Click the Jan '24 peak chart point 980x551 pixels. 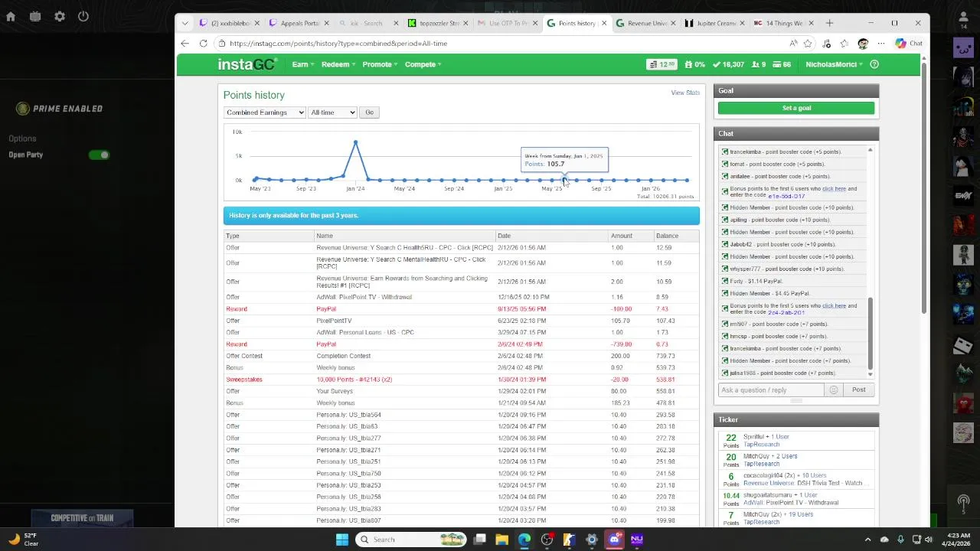coord(355,142)
